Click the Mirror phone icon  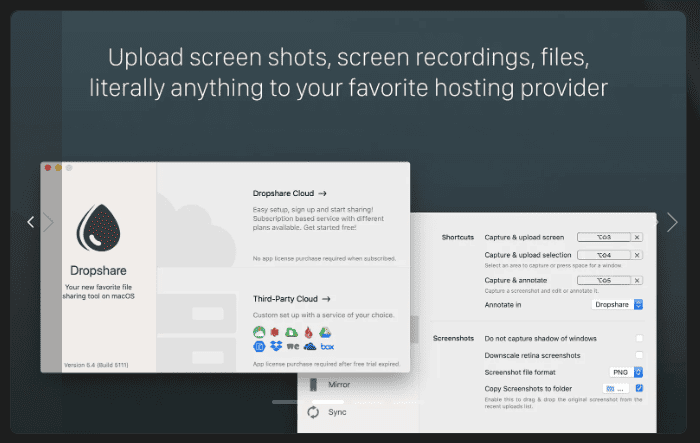tap(313, 384)
